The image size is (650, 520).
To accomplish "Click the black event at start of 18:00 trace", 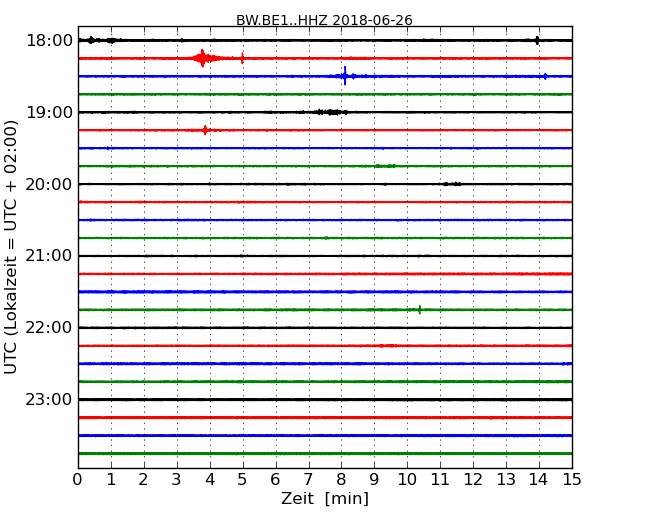I will (x=92, y=40).
